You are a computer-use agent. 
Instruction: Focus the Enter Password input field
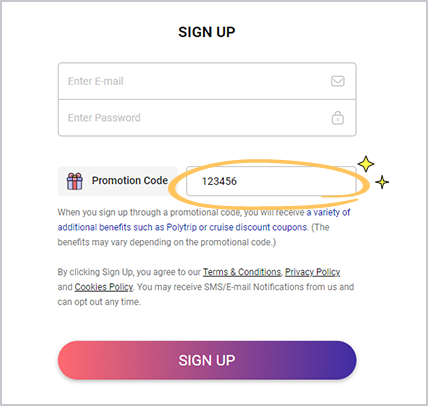click(x=207, y=118)
